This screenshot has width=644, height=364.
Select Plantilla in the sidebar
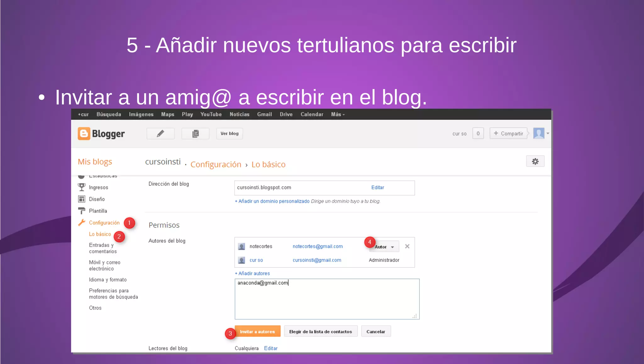98,211
